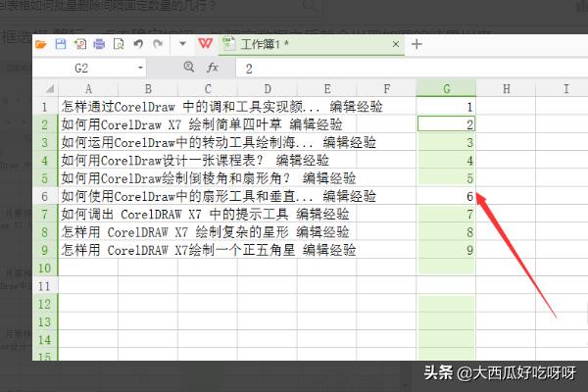
Task: Add a new tab with the plus button
Action: 416,44
